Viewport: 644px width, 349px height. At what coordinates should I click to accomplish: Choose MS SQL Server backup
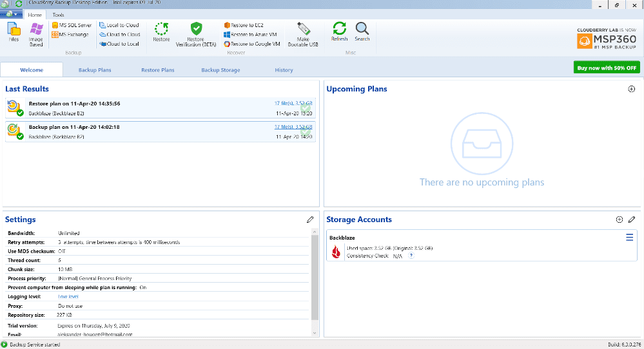[72, 25]
